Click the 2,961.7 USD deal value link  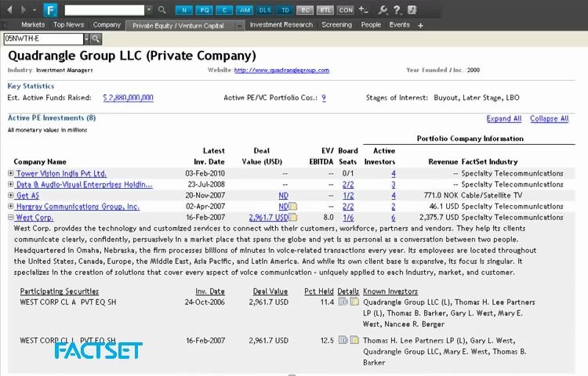point(268,218)
